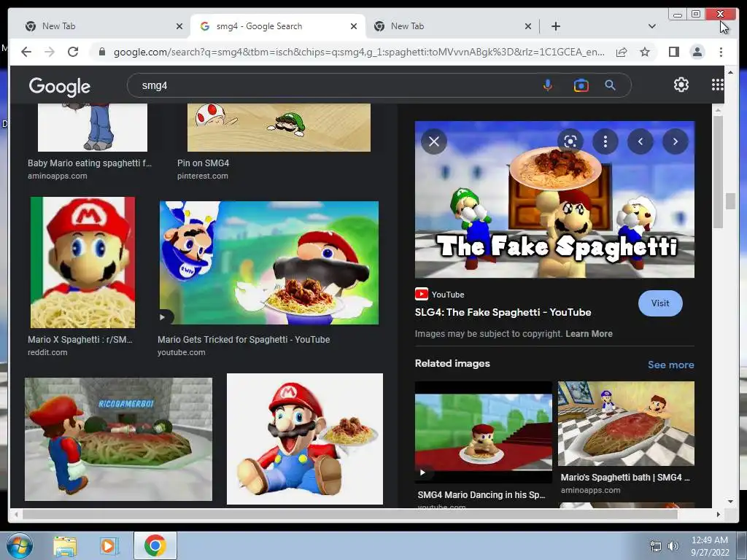Click the Chrome taskbar icon

point(155,545)
